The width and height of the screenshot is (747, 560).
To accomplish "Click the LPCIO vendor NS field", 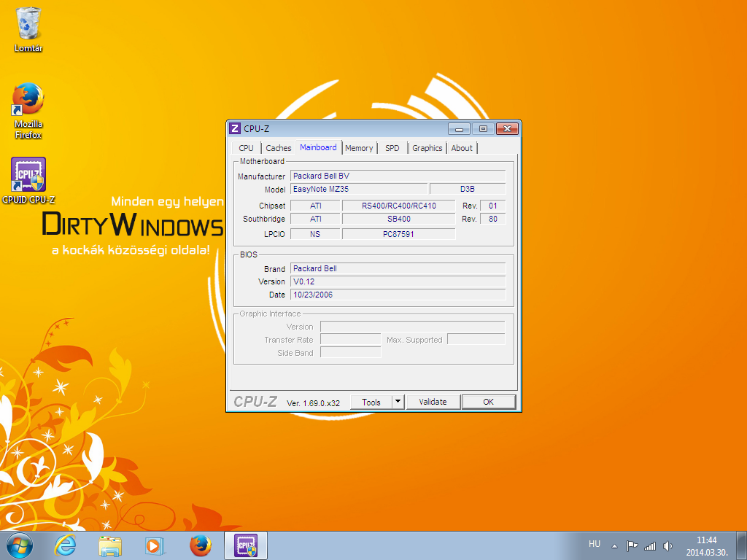I will point(315,234).
